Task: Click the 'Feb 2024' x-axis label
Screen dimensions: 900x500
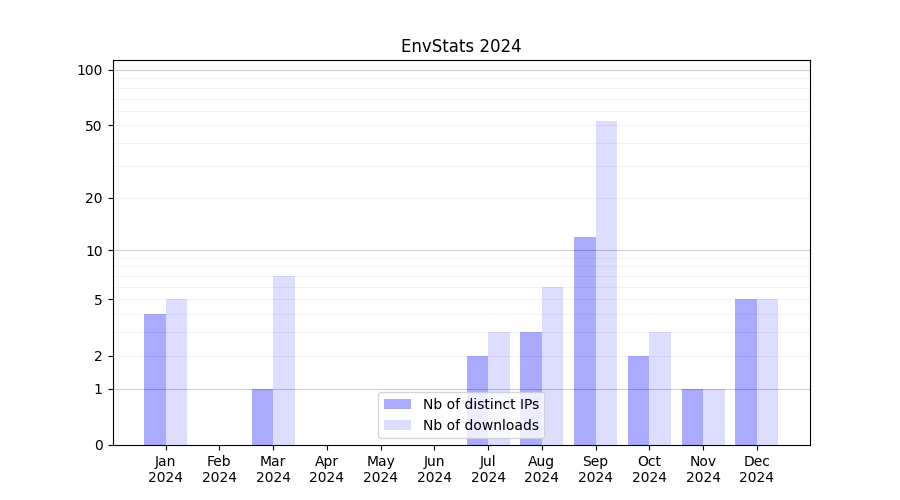Action: [219, 469]
